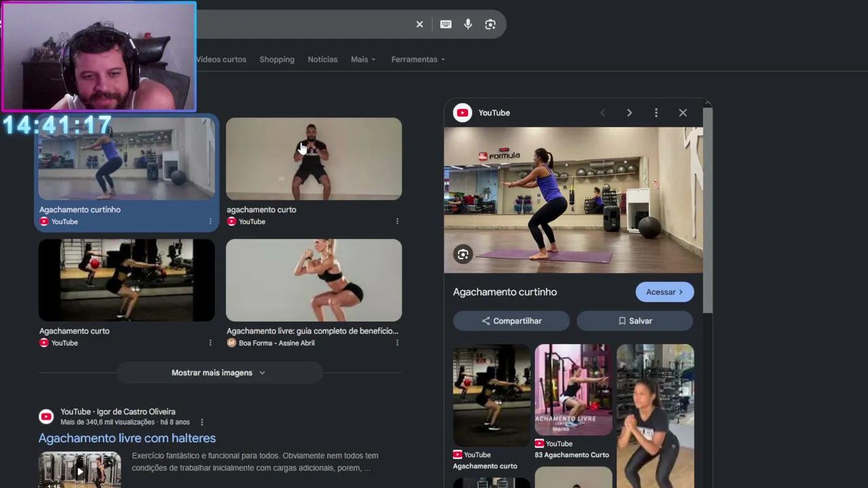868x488 pixels.
Task: Select the 'Agachamento curtinho' image thumbnail
Action: pos(127,159)
